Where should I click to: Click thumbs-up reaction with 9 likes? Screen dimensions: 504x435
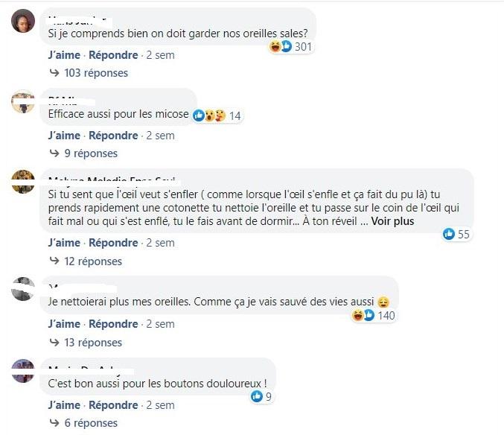261,396
